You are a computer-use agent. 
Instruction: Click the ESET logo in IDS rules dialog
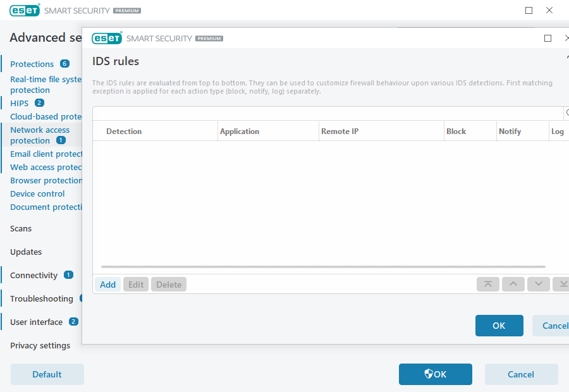point(107,38)
